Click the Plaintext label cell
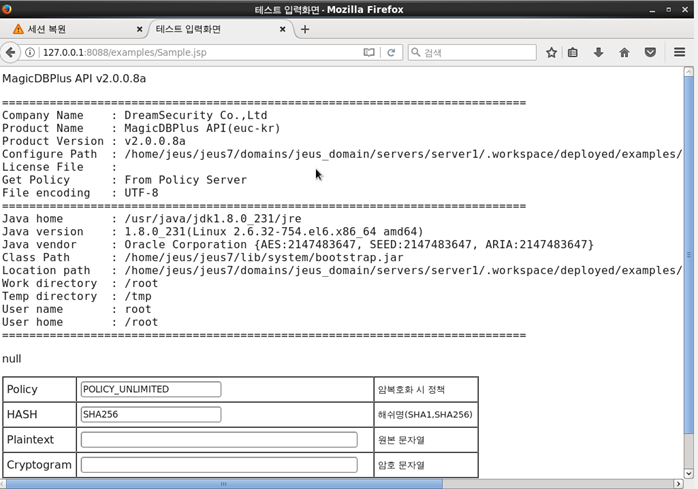698x489 pixels. point(40,440)
